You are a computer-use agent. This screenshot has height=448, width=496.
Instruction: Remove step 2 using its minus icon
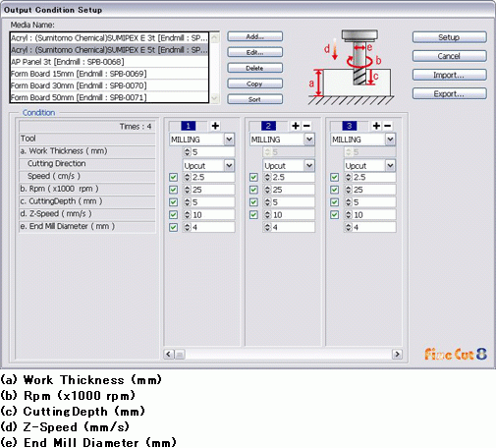306,126
